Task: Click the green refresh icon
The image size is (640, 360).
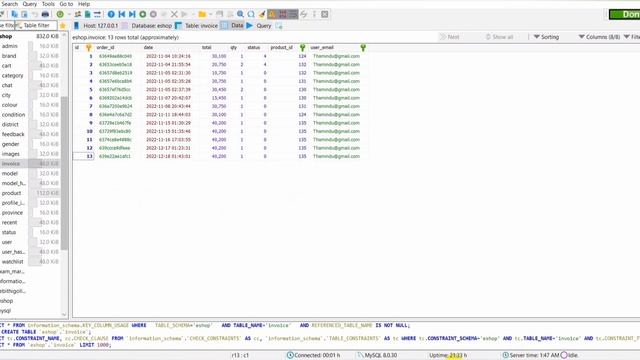Action: [x=60, y=14]
